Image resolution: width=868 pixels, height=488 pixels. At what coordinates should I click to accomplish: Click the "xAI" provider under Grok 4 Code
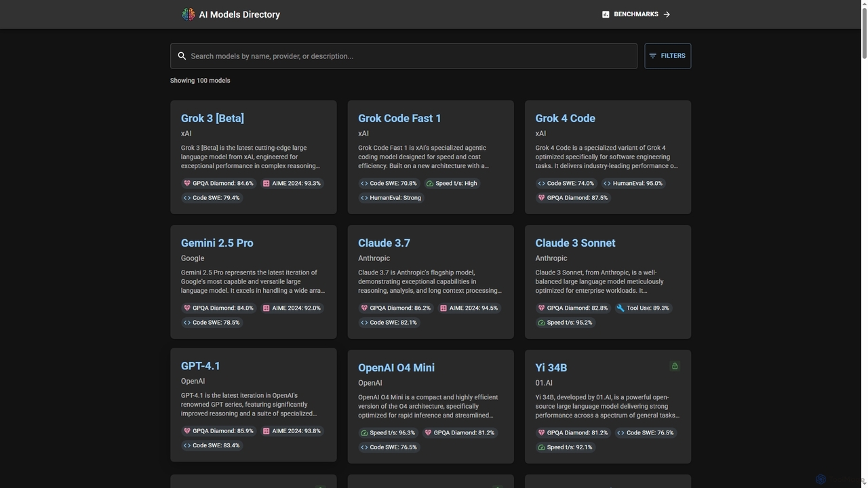pos(540,134)
